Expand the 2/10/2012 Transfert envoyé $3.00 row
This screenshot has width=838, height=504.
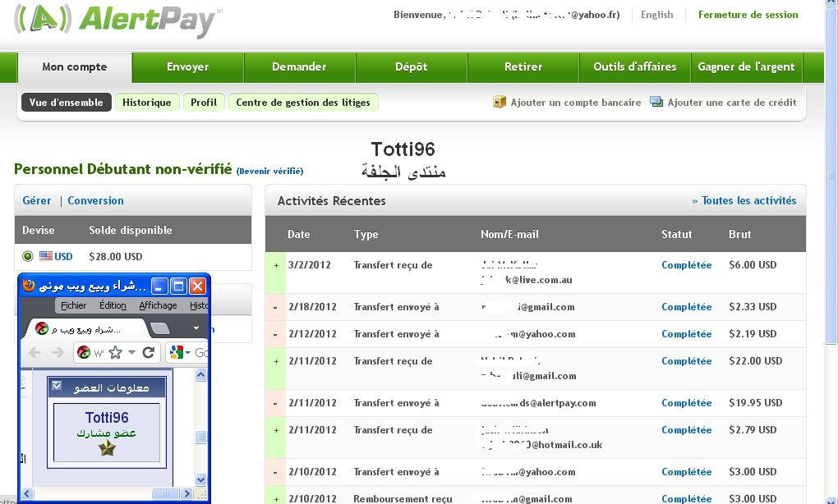276,472
